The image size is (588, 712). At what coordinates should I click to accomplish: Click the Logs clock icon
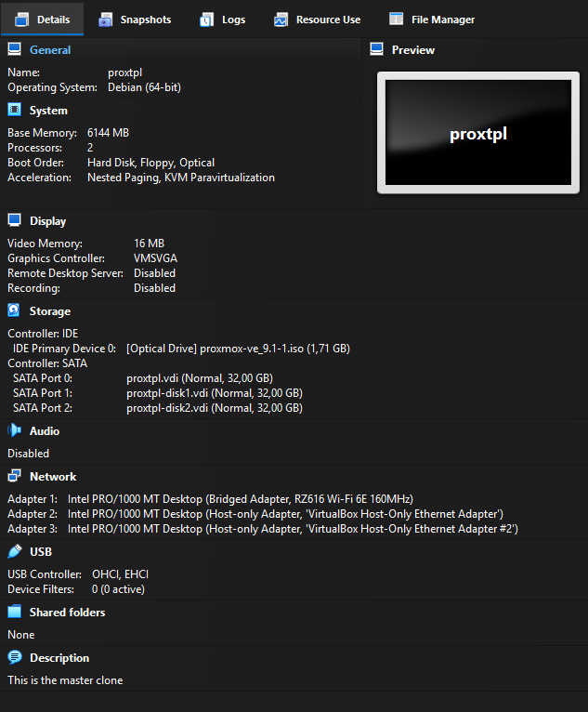tap(207, 20)
